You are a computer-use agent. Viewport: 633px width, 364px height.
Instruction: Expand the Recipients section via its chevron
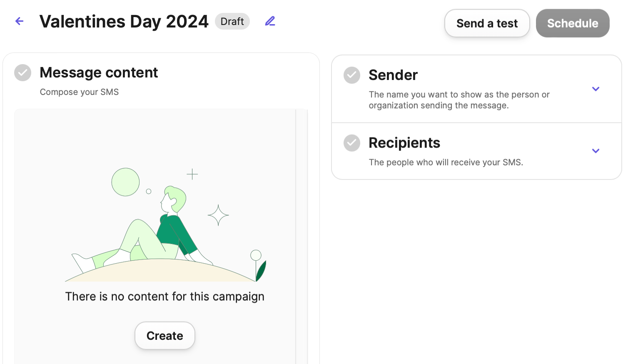[x=596, y=151]
